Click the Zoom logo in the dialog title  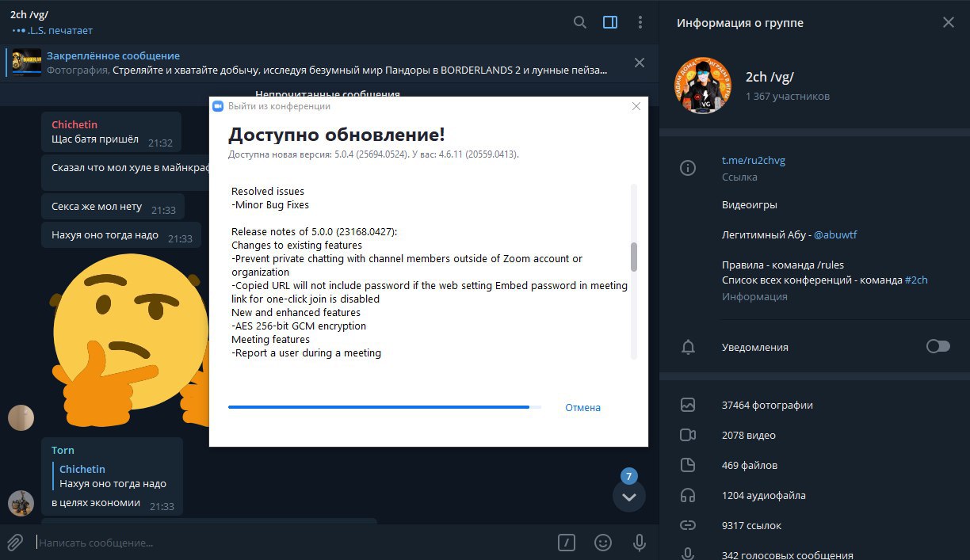point(218,106)
